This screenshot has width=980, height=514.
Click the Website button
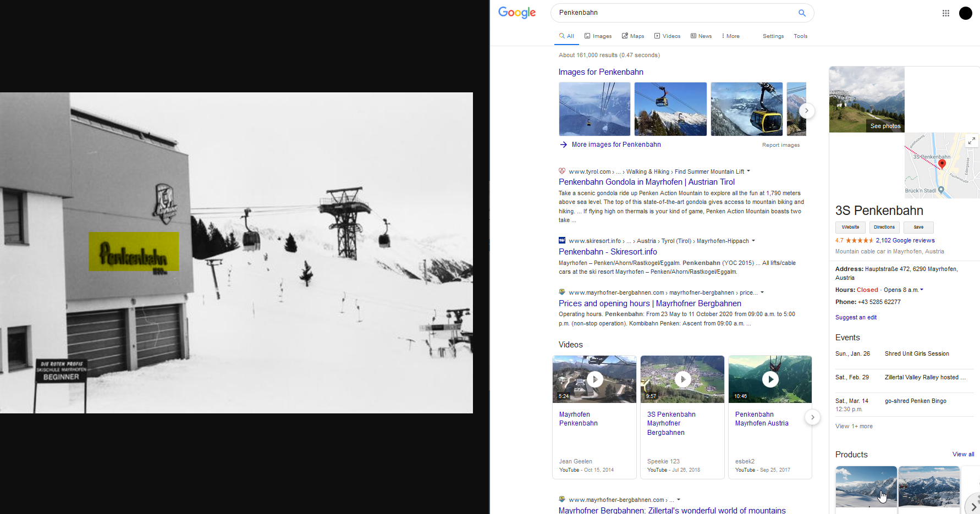click(850, 227)
